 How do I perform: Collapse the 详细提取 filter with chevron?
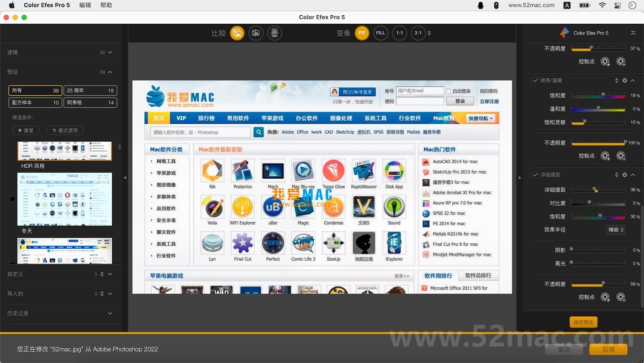coord(633,175)
